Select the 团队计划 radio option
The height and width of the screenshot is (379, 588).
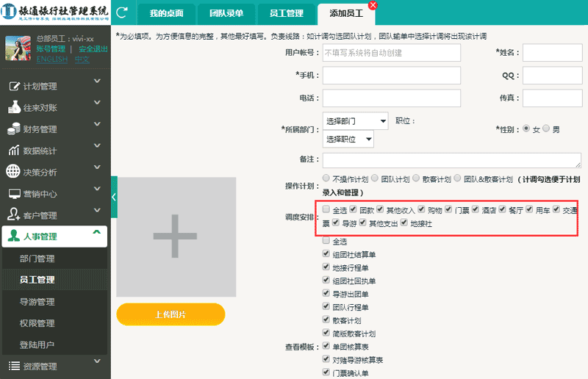[x=374, y=178]
